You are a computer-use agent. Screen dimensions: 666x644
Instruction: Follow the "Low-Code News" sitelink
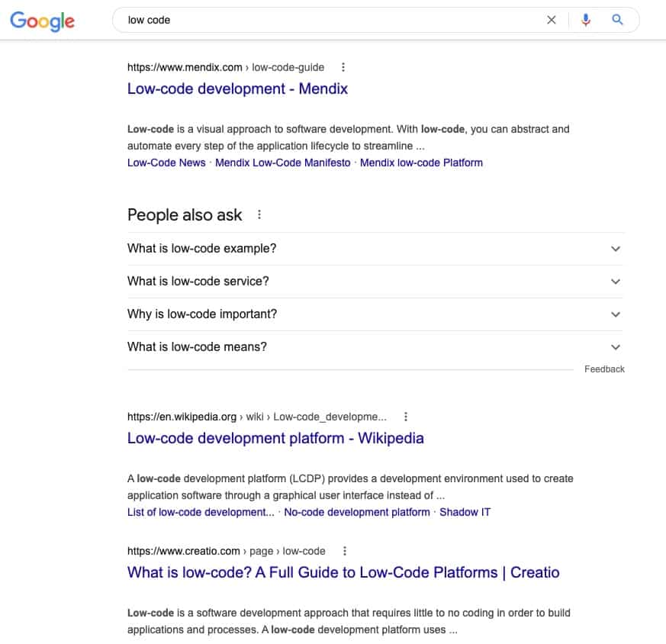pyautogui.click(x=166, y=163)
